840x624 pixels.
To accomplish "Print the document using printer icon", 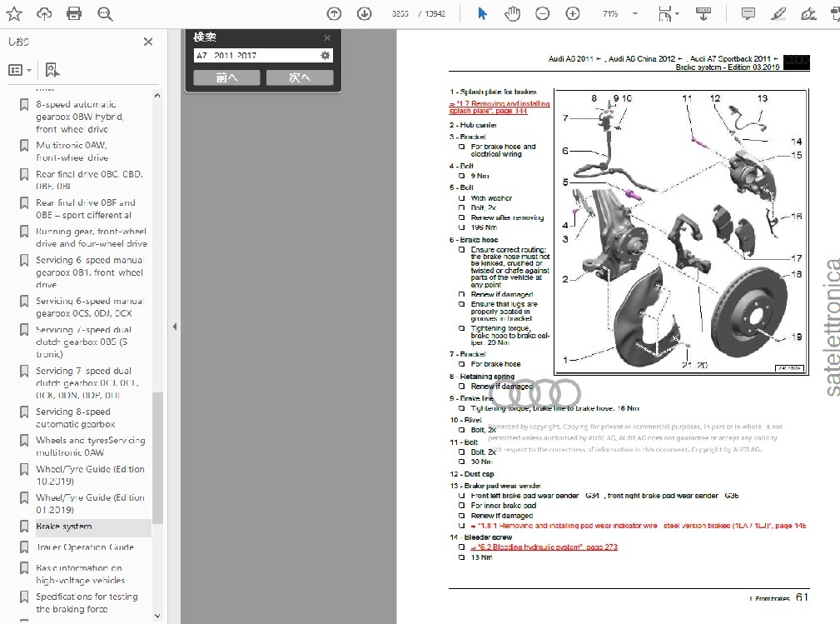I will tap(74, 14).
